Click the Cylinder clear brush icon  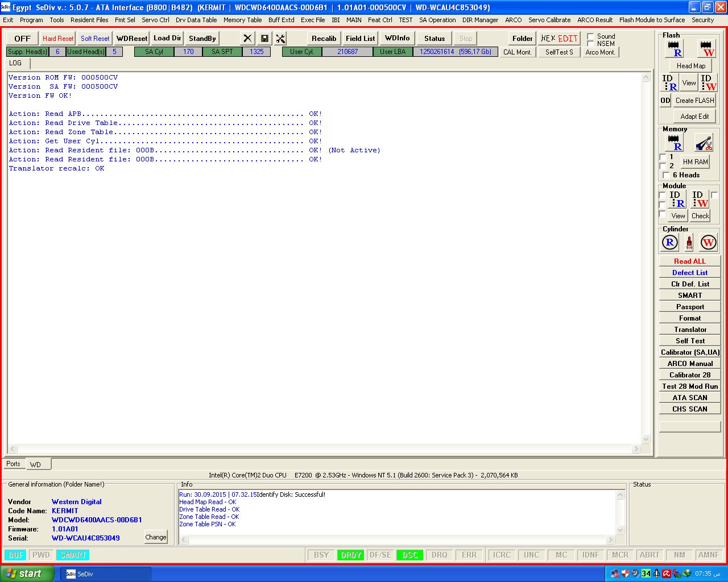click(689, 243)
